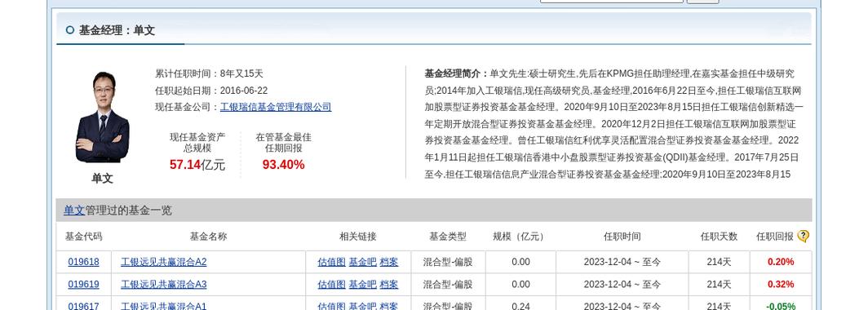The width and height of the screenshot is (868, 310).
Task: Click the 0.32% return in row 019619
Action: 781,285
